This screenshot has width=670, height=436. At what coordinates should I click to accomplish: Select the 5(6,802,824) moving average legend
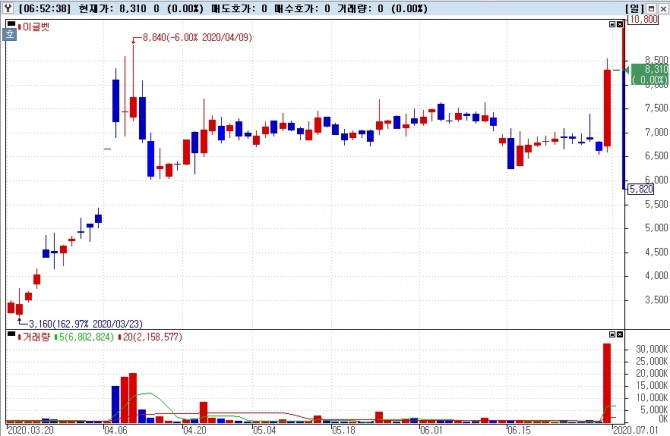click(x=86, y=337)
